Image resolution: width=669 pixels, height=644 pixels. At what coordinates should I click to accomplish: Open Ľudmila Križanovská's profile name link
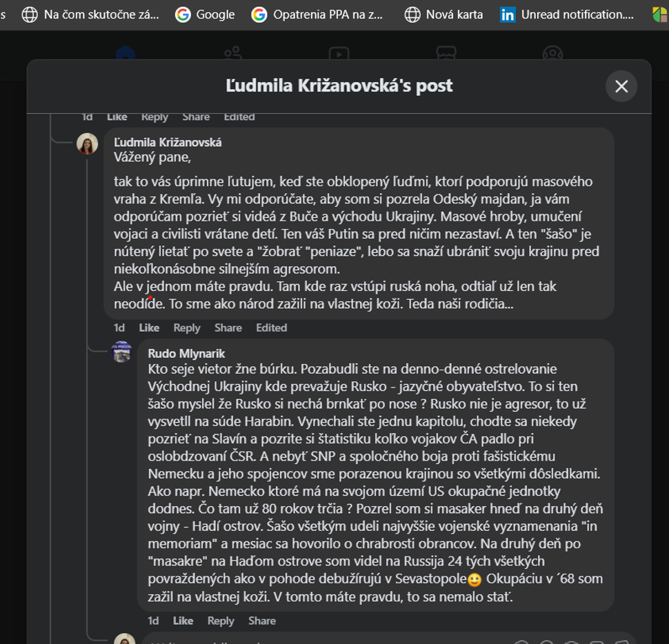click(x=167, y=143)
